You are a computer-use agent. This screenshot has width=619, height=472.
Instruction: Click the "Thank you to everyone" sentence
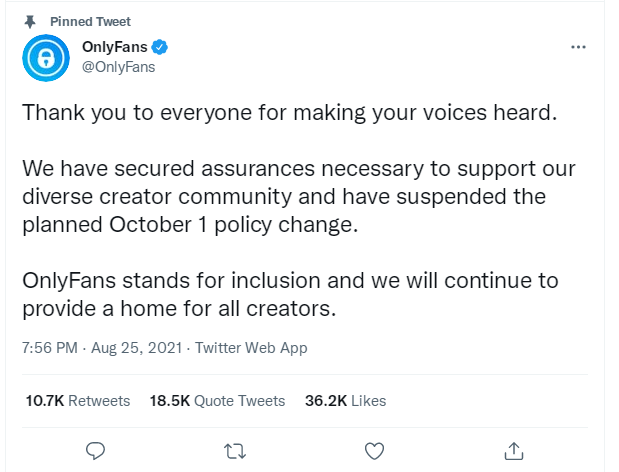coord(288,112)
